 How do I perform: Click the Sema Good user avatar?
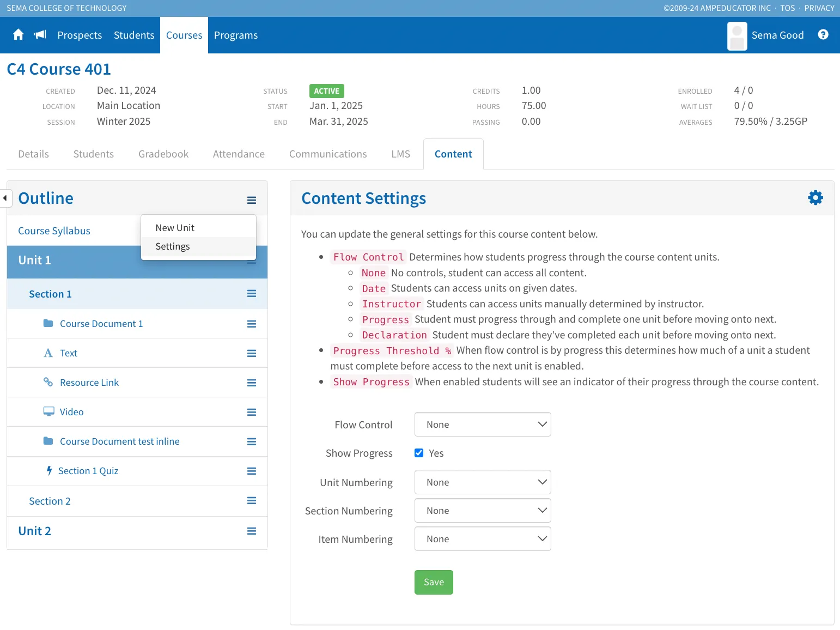click(x=737, y=36)
